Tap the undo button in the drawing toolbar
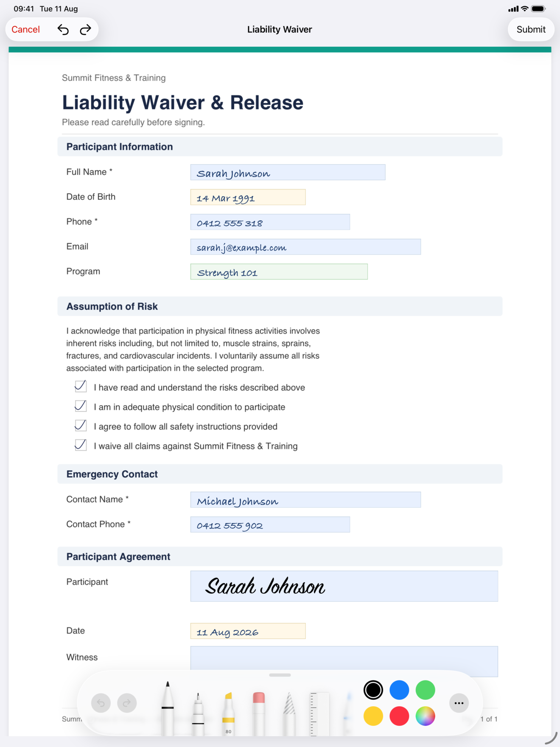 (101, 703)
